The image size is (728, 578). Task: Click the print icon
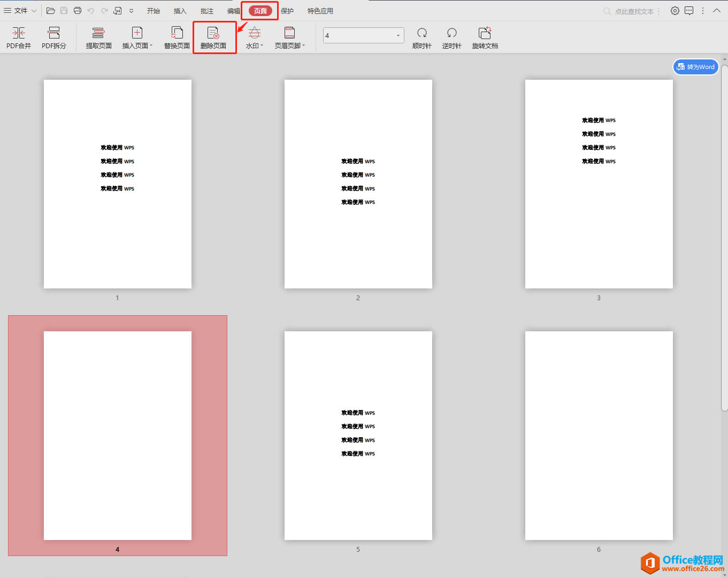tap(78, 11)
